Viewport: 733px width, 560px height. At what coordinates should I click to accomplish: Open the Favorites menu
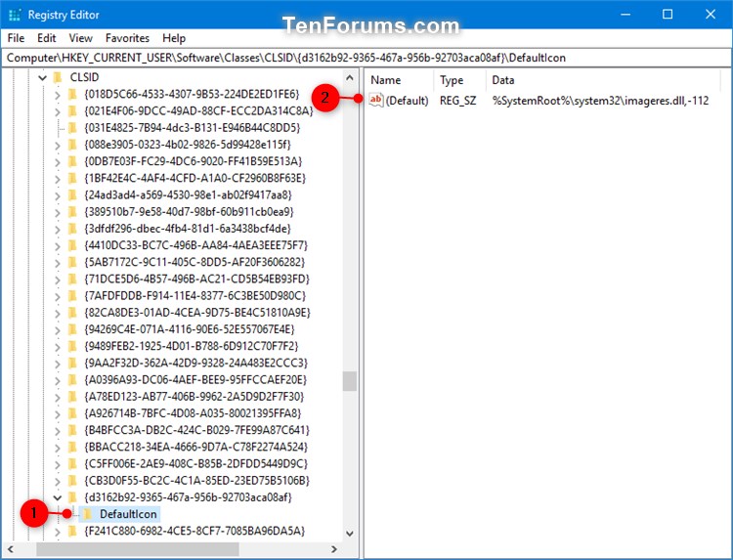coord(127,38)
